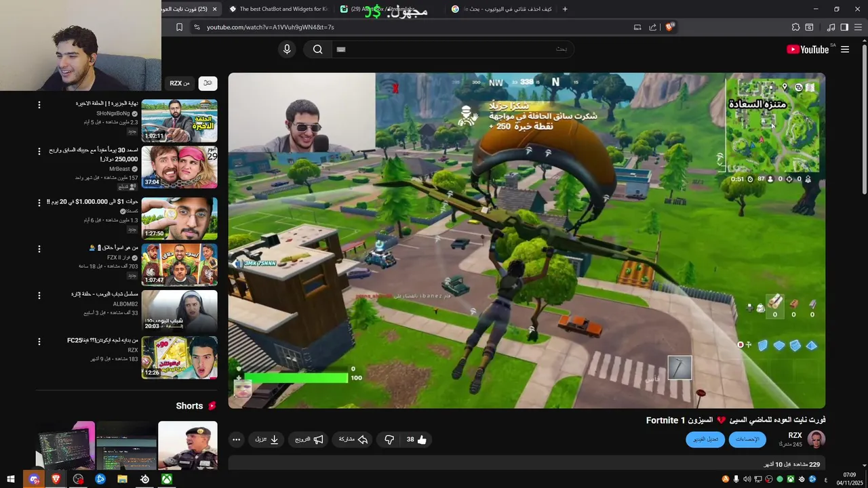Click the cast/media icon in the address bar
This screenshot has width=868, height=488.
click(x=637, y=27)
